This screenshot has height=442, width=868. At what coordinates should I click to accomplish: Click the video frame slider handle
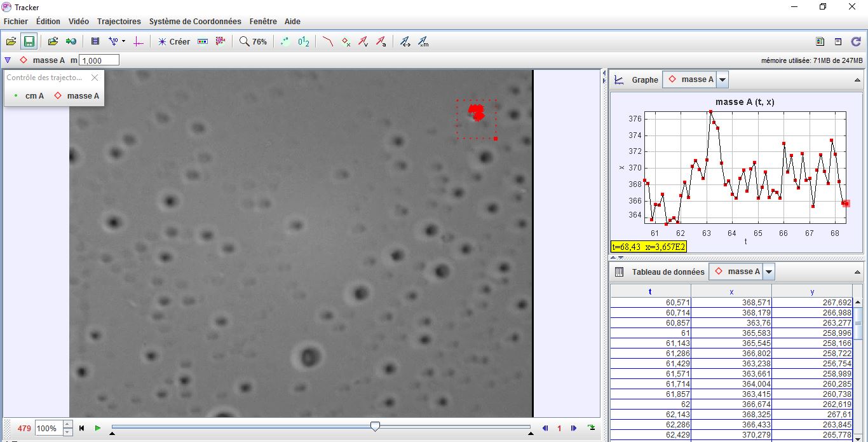point(375,427)
